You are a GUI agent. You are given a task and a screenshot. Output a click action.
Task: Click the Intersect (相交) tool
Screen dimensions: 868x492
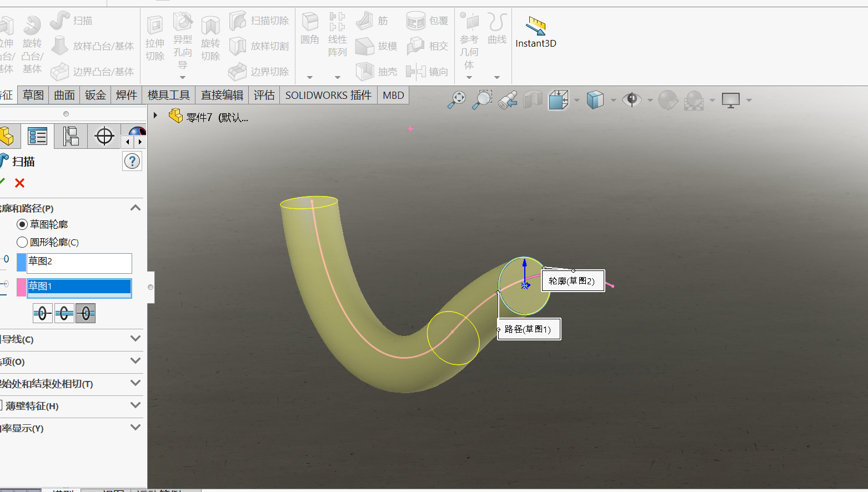427,46
